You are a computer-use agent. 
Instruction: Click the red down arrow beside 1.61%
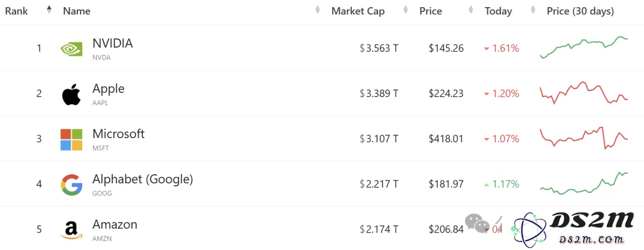click(x=487, y=49)
